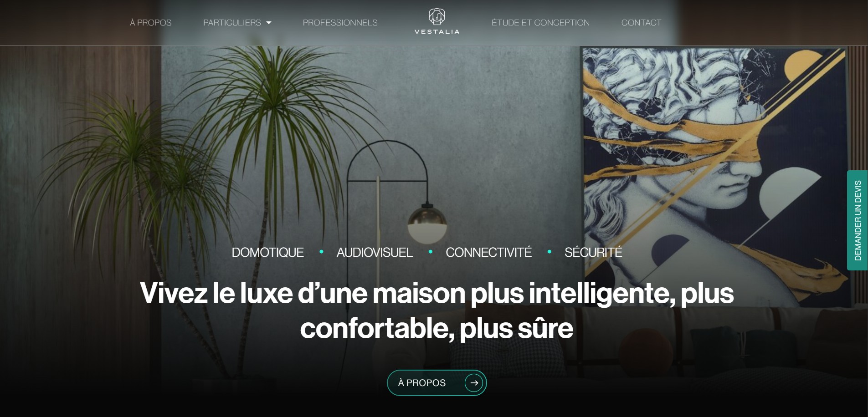
Task: Expand the Particuliers dropdown arrow
Action: pos(269,23)
